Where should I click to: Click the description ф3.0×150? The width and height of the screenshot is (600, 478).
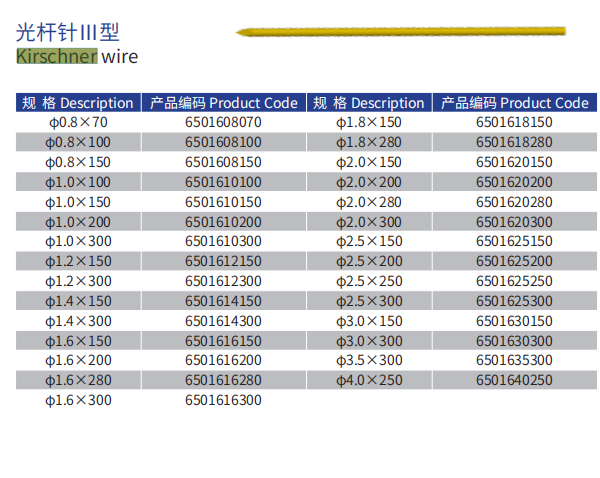369,321
